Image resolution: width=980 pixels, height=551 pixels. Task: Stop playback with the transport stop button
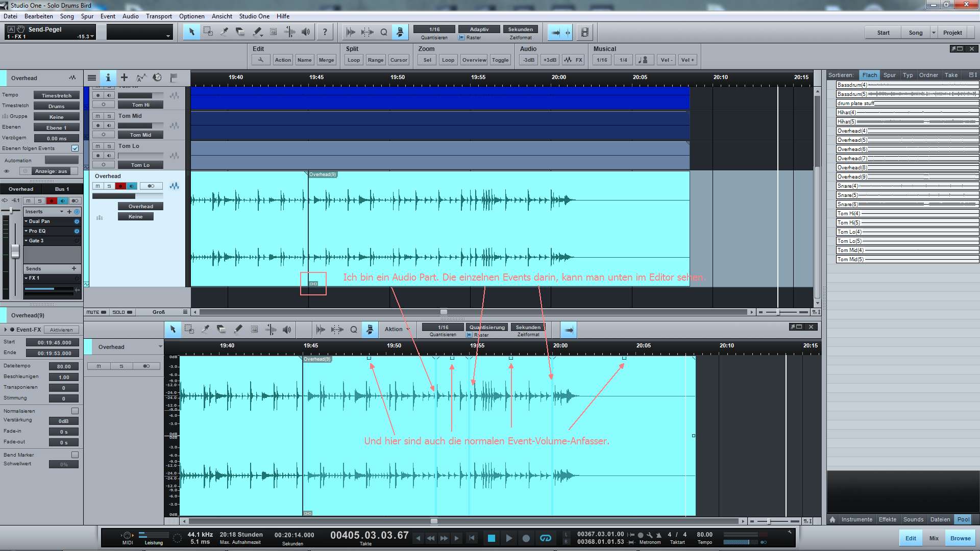[x=491, y=538]
